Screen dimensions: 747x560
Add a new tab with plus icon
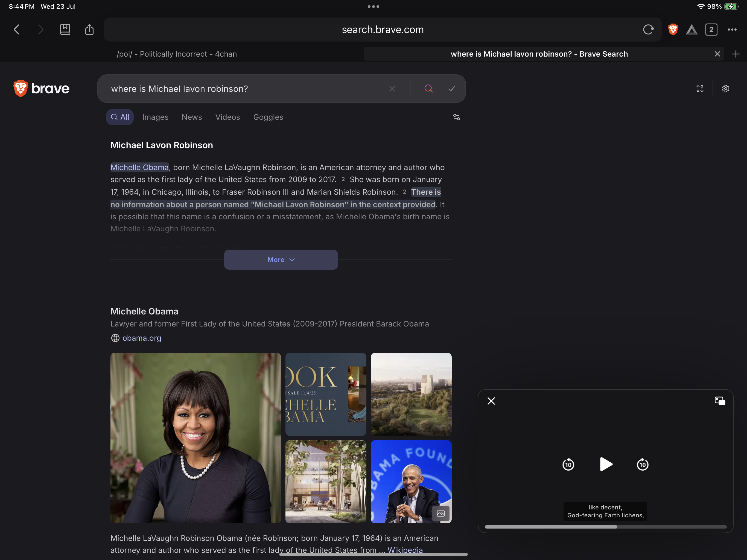[736, 54]
